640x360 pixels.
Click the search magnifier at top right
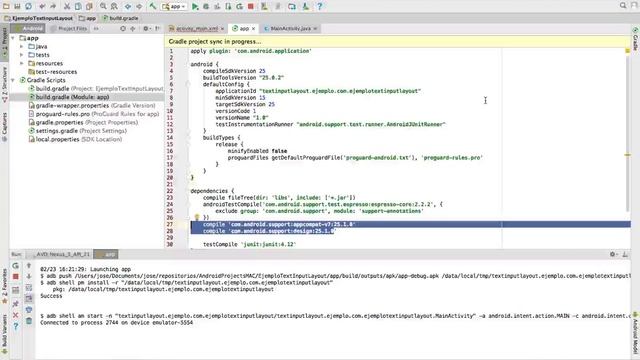pos(623,5)
